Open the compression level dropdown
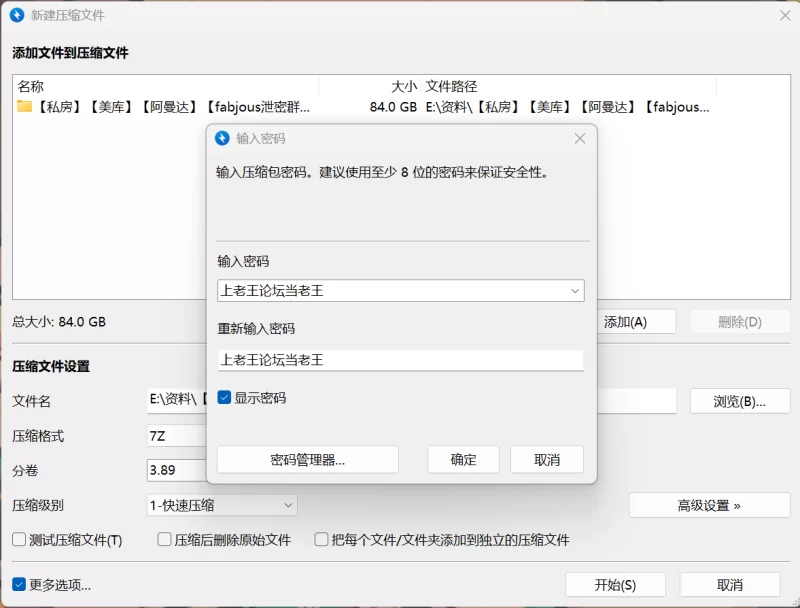This screenshot has height=608, width=800. (x=222, y=505)
